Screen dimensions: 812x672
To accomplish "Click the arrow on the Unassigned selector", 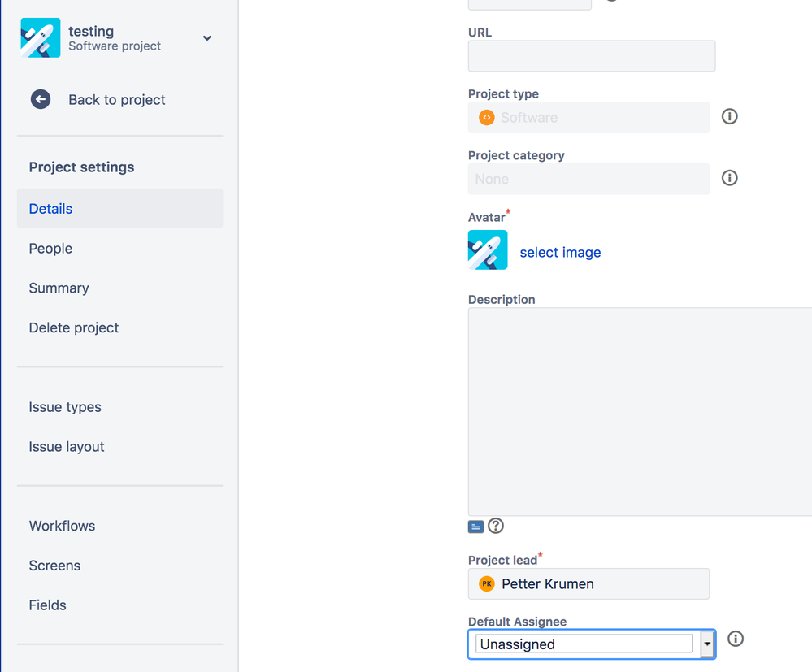I will coord(707,643).
